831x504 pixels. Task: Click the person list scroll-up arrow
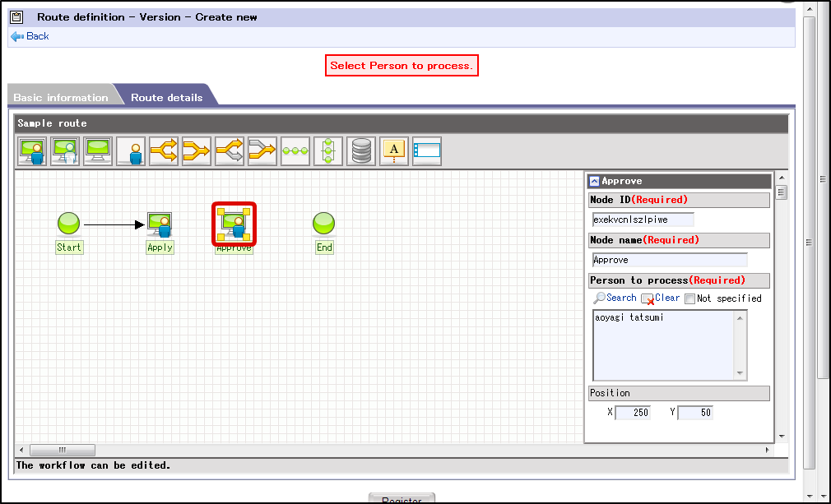pos(740,317)
